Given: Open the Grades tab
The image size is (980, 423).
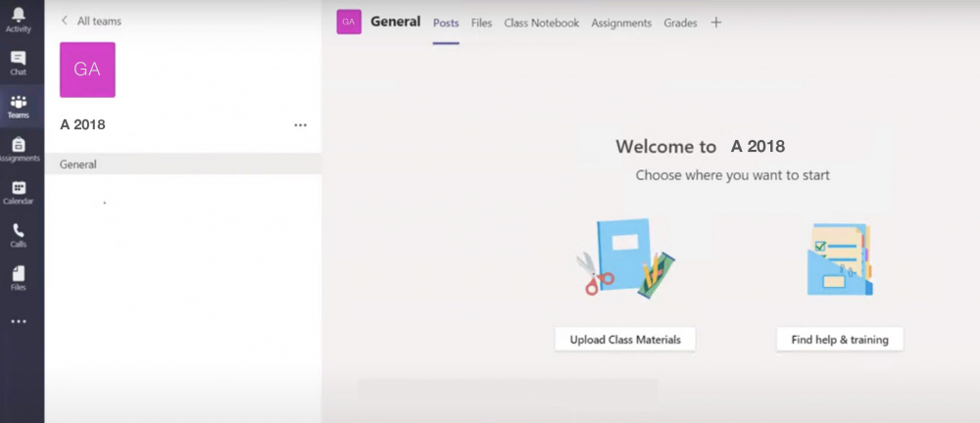Looking at the screenshot, I should point(680,23).
